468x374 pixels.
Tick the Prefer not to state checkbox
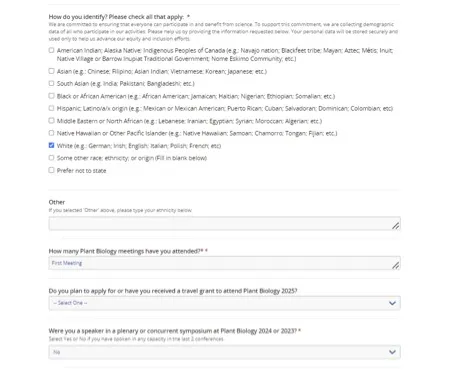51,170
